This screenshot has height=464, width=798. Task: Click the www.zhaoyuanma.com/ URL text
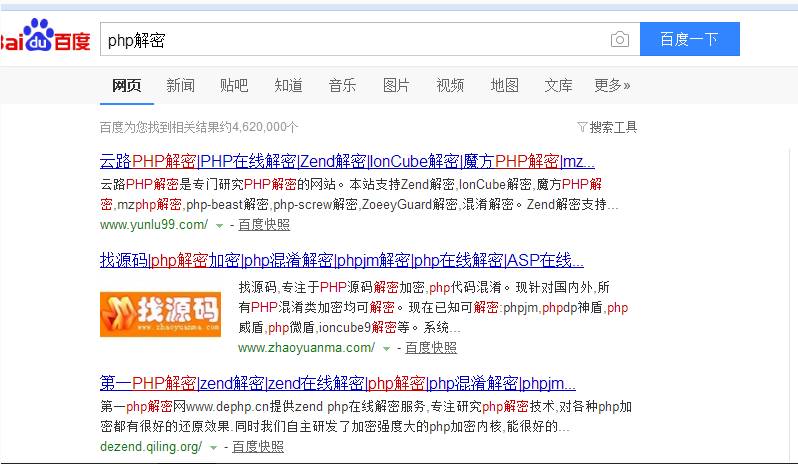tap(306, 347)
